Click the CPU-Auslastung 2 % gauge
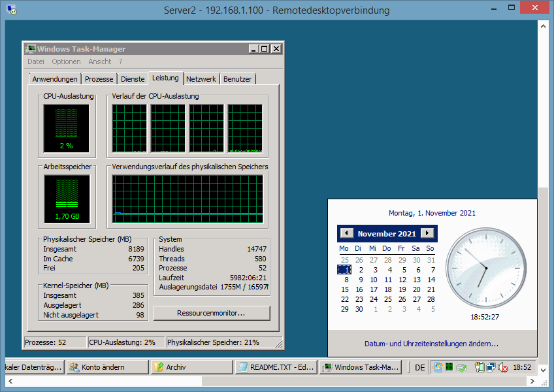554x392 pixels. point(67,128)
